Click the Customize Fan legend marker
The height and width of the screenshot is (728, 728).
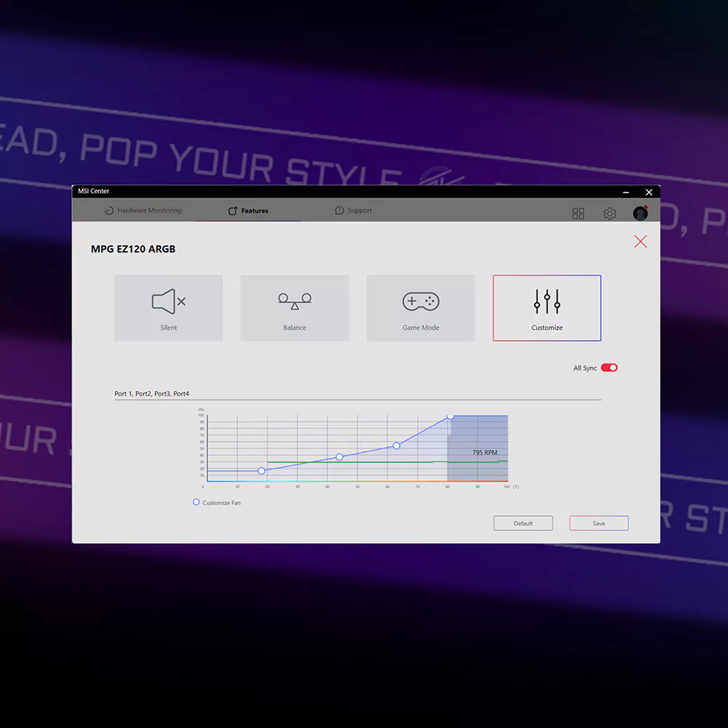coord(196,502)
